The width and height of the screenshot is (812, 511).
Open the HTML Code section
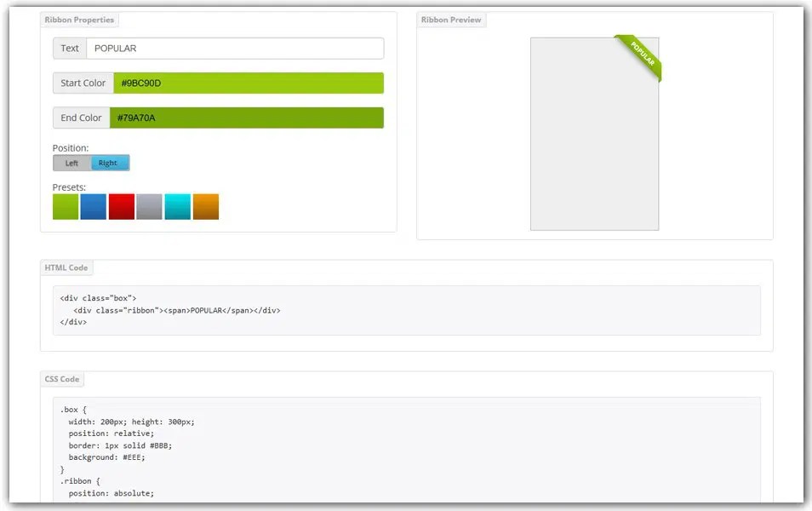pos(66,267)
